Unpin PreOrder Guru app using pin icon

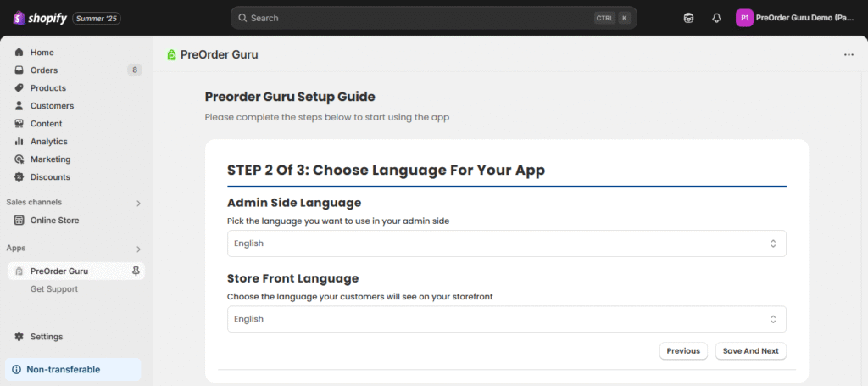tap(136, 271)
